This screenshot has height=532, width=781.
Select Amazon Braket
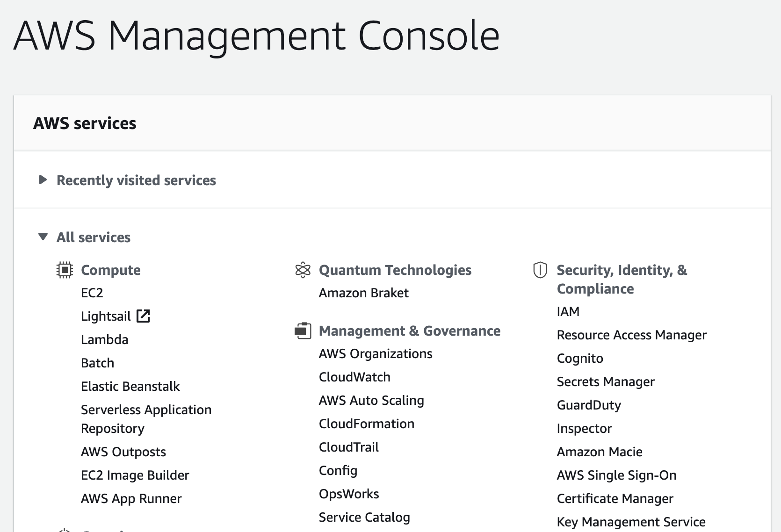(364, 293)
